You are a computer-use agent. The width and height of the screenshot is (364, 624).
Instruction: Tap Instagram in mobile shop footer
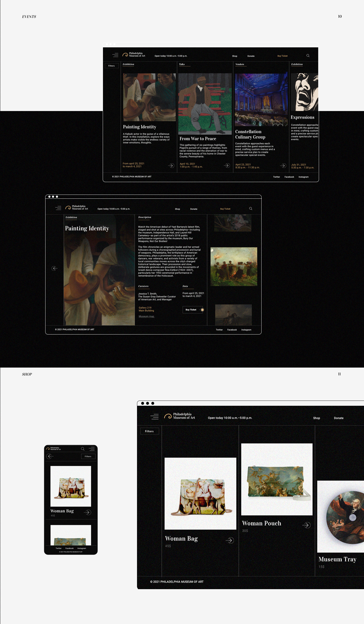pos(82,548)
